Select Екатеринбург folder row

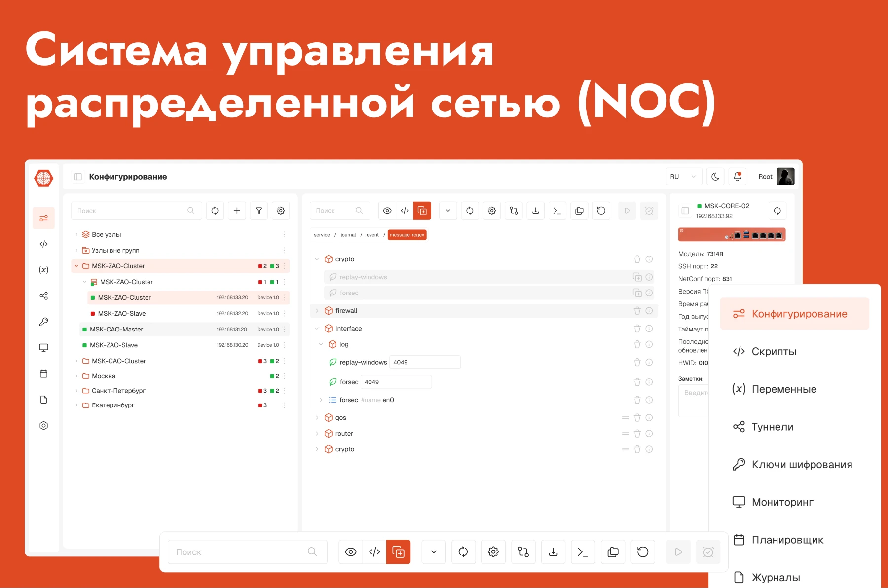tap(180, 405)
